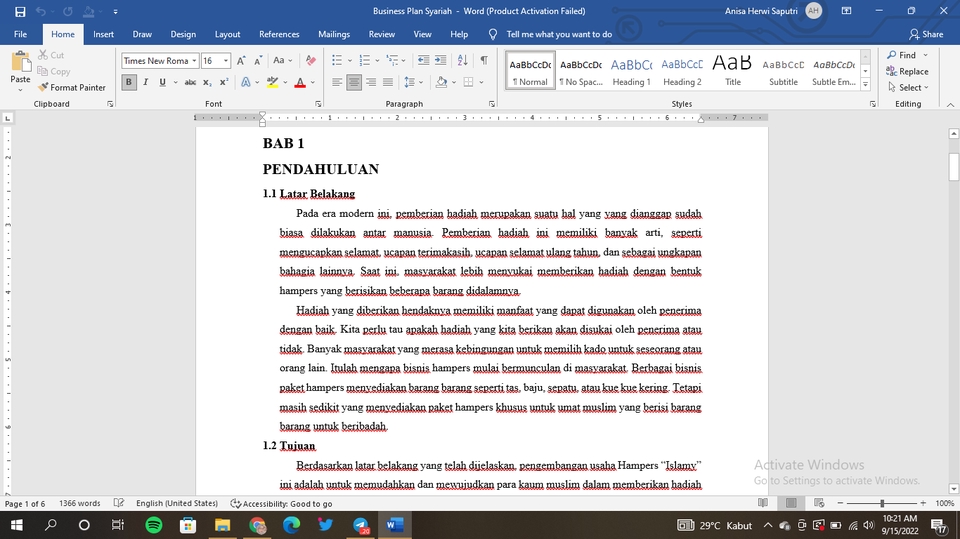Image resolution: width=960 pixels, height=539 pixels.
Task: Toggle Underline formatting button
Action: click(x=162, y=82)
